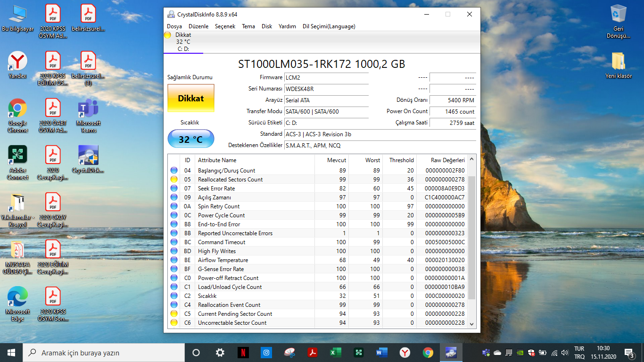Open Excel from the taskbar
This screenshot has height=362, width=644.
tap(335, 352)
